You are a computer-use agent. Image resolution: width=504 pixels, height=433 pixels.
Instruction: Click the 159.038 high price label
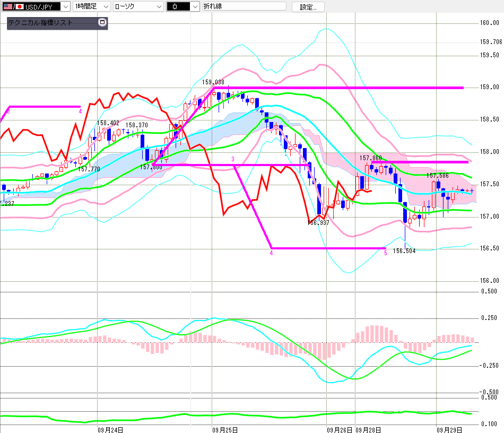[x=213, y=82]
